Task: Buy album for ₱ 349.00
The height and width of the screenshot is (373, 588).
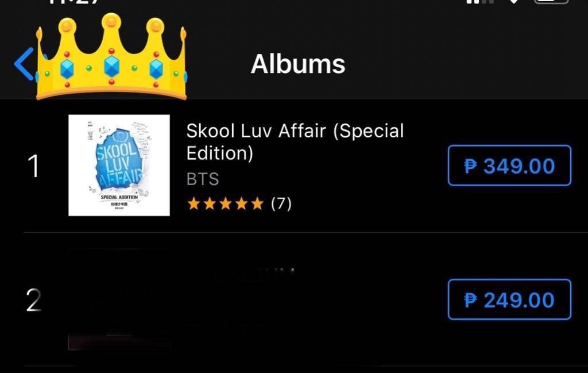Action: (x=509, y=166)
